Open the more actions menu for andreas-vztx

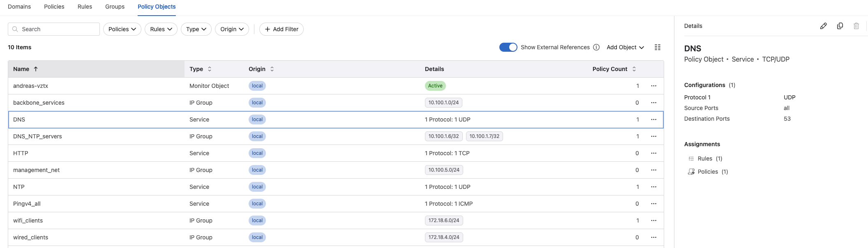click(653, 86)
